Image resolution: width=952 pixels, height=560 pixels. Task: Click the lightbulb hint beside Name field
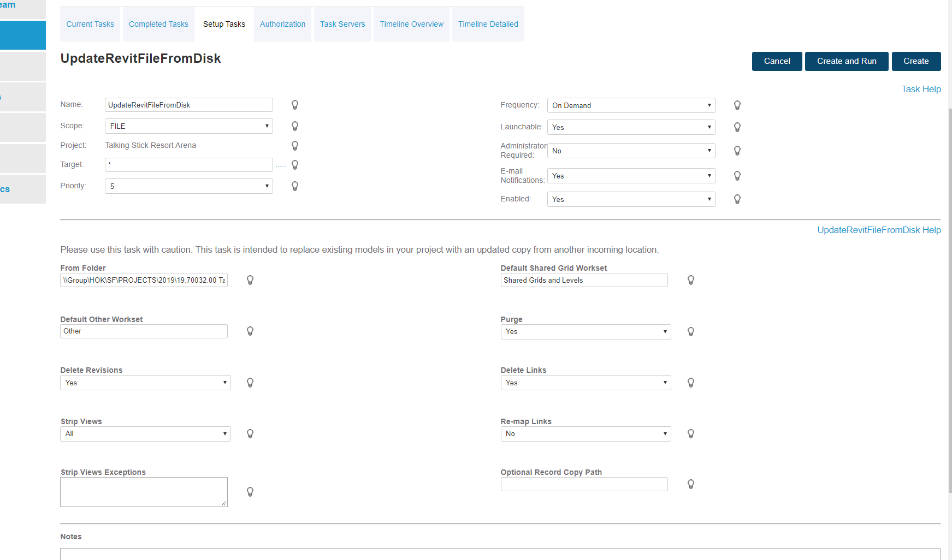295,105
